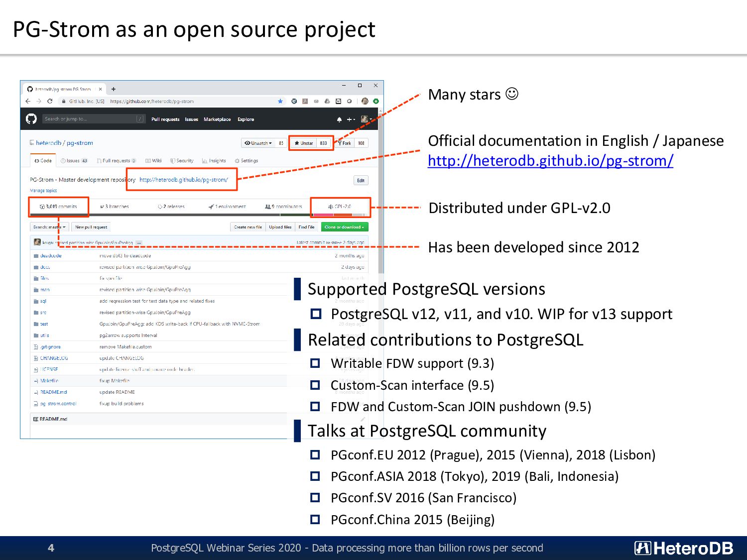Open the 2 releases link
Viewport: 747px width, 560px height.
(171, 207)
